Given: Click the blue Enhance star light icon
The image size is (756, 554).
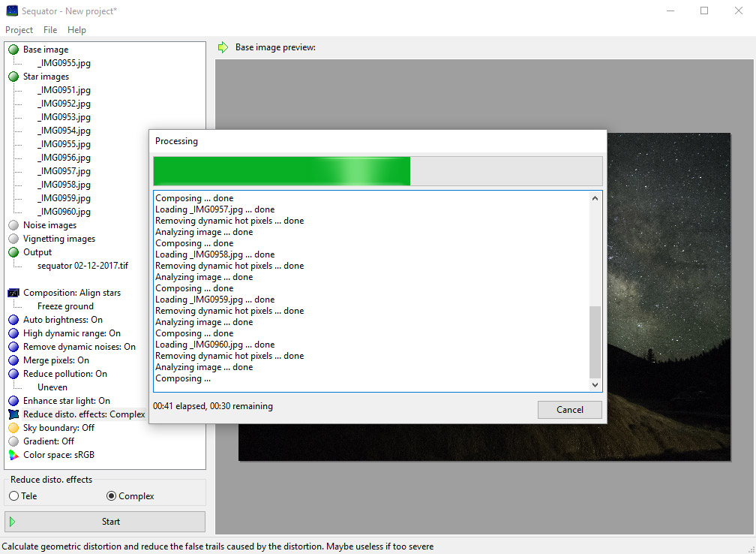Looking at the screenshot, I should tap(13, 401).
